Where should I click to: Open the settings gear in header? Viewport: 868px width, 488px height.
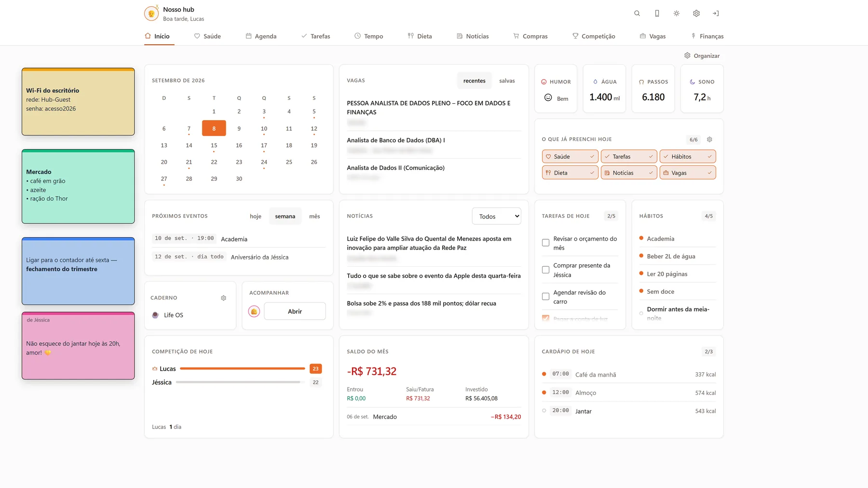point(696,14)
